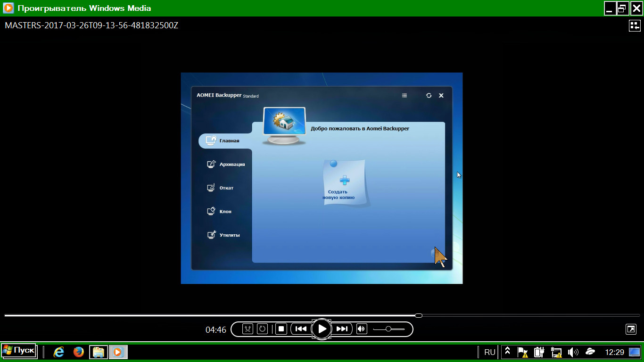Launch Firefox from the taskbar
The width and height of the screenshot is (644, 362).
[x=78, y=352]
